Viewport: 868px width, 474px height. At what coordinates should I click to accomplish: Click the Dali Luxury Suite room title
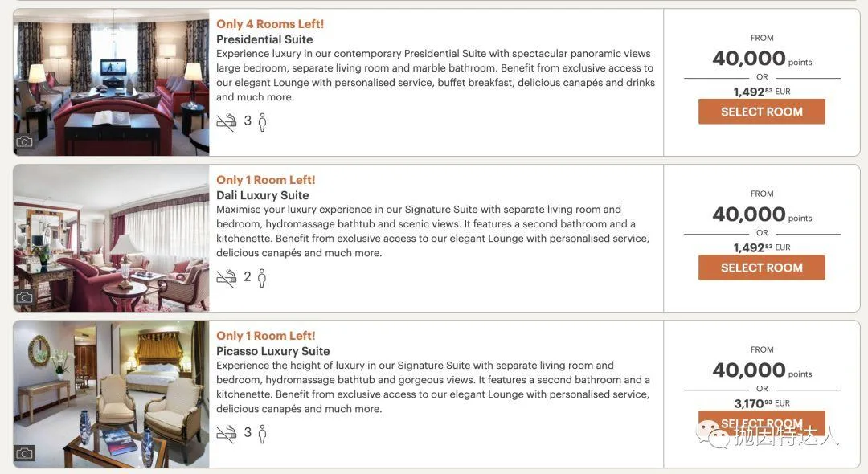click(263, 195)
